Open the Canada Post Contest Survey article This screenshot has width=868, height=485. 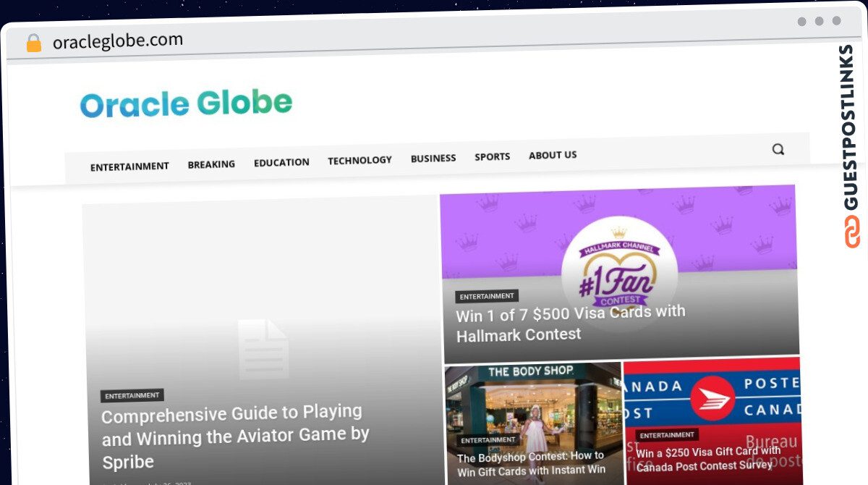point(708,458)
